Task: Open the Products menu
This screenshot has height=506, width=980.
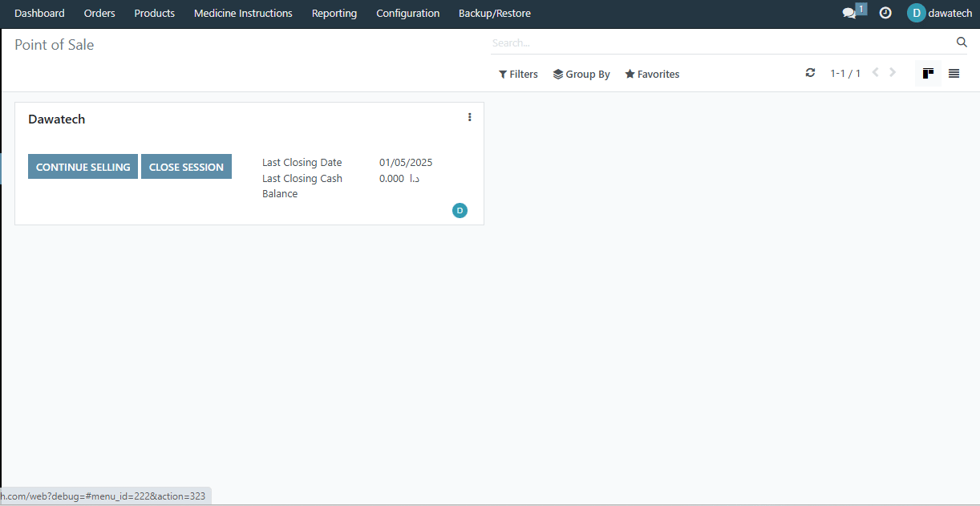Action: click(155, 13)
